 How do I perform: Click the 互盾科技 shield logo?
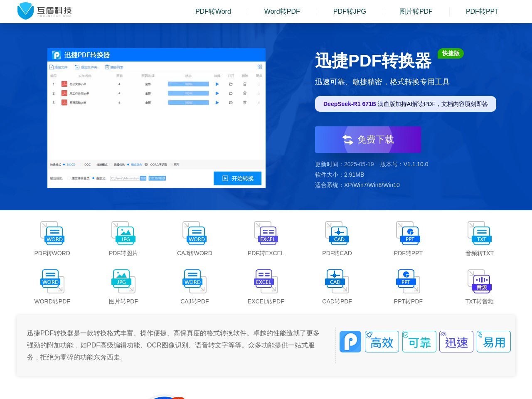(44, 11)
